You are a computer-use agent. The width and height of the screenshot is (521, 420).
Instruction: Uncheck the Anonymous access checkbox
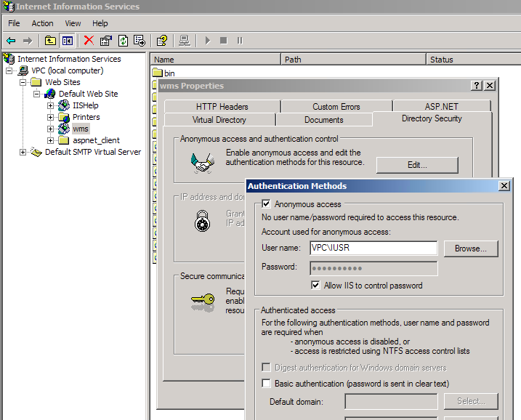pos(267,205)
